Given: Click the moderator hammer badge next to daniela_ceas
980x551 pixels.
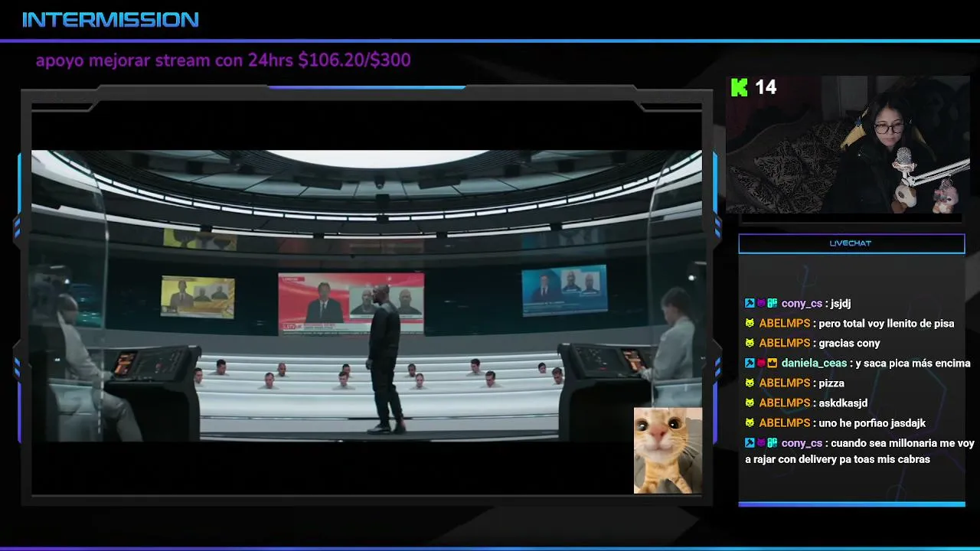Looking at the screenshot, I should (750, 364).
